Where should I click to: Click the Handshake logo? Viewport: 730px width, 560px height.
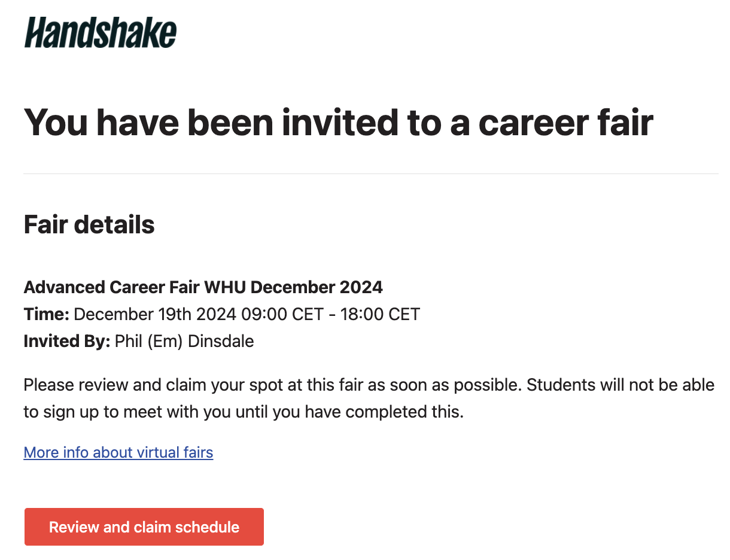(101, 33)
